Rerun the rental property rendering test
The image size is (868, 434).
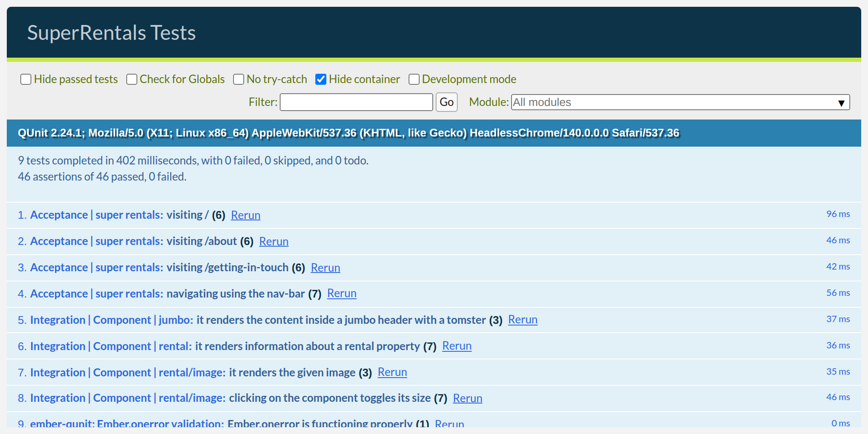(x=457, y=346)
